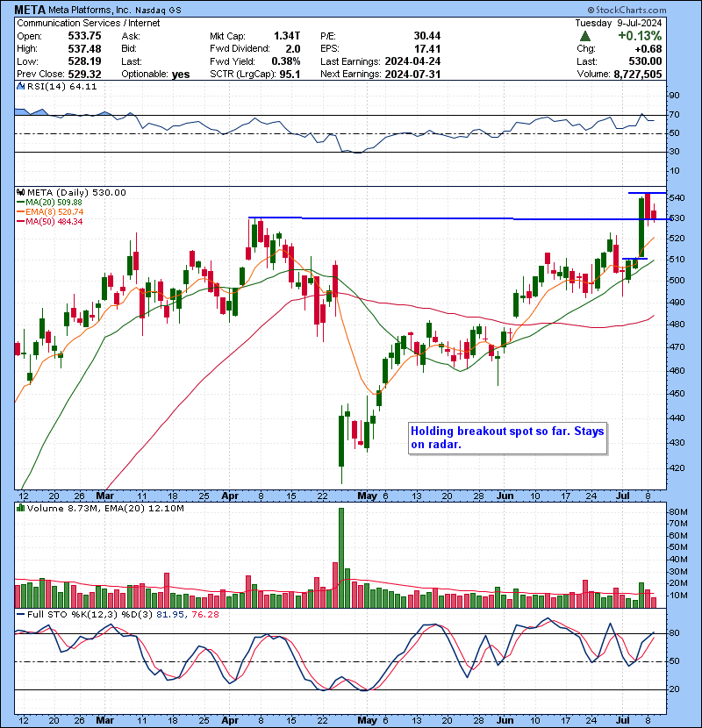The height and width of the screenshot is (728, 702).
Task: Click the Nasdaq GS exchange label
Action: (158, 10)
